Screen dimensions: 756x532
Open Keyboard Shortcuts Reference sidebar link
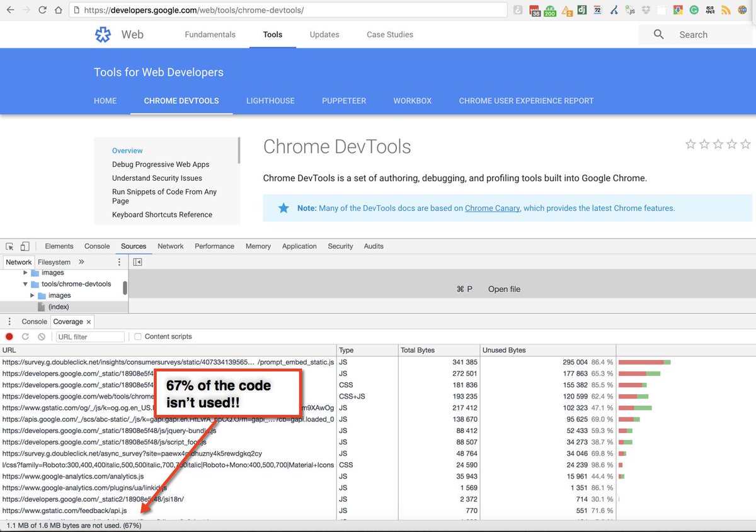pyautogui.click(x=162, y=215)
